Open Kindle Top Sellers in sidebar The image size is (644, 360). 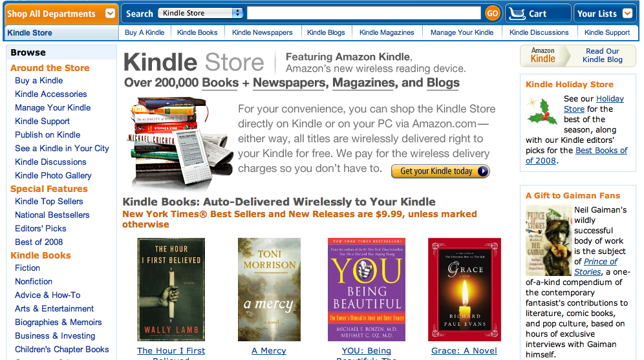coord(49,201)
